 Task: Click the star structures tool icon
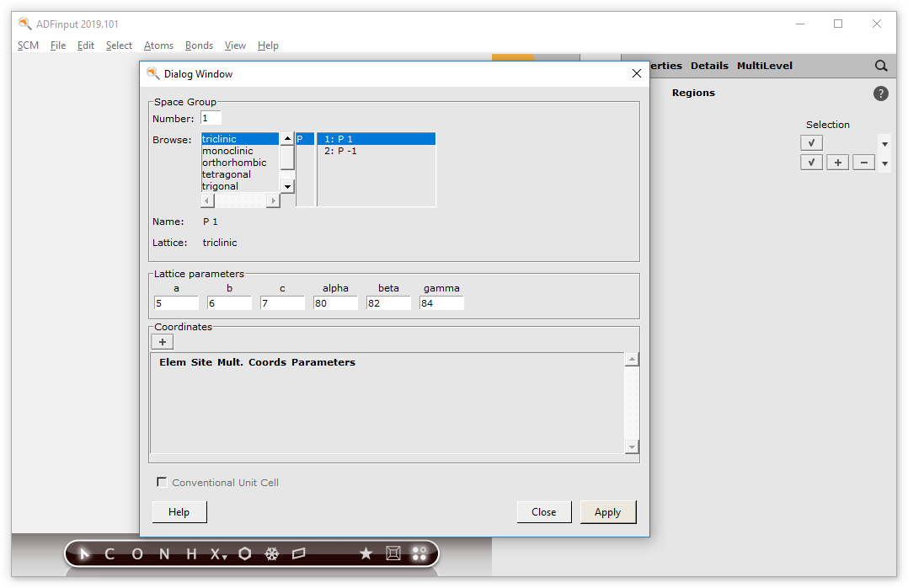coord(366,553)
